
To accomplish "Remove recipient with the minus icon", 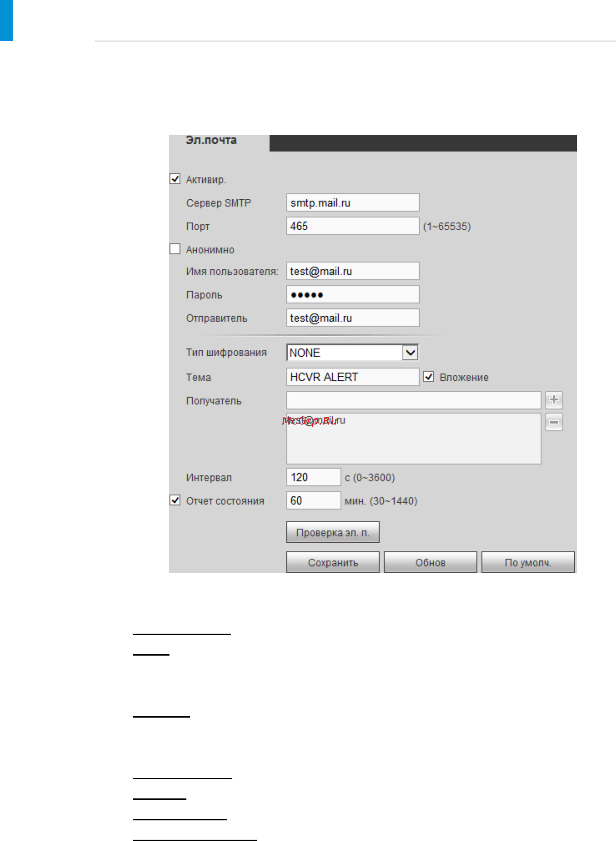I will (554, 422).
